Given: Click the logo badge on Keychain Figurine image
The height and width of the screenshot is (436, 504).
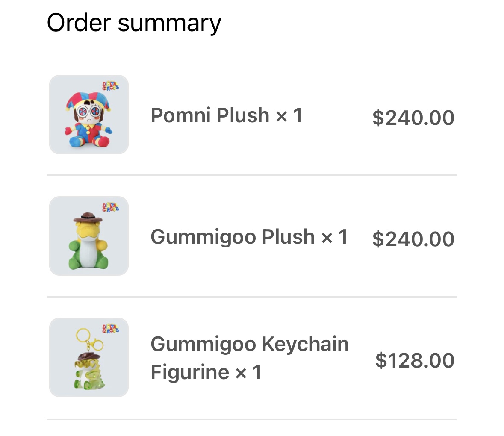Looking at the screenshot, I should tap(111, 329).
